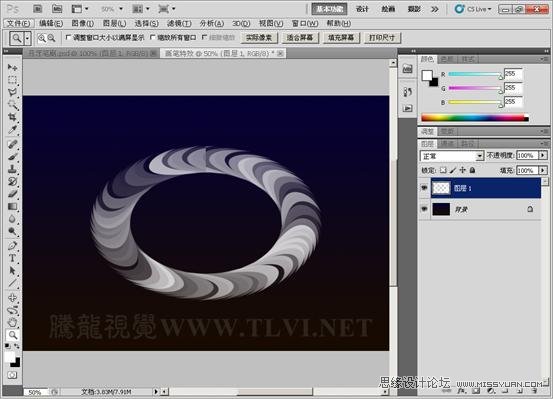Launch Mini Bridge from the top bar

click(56, 9)
